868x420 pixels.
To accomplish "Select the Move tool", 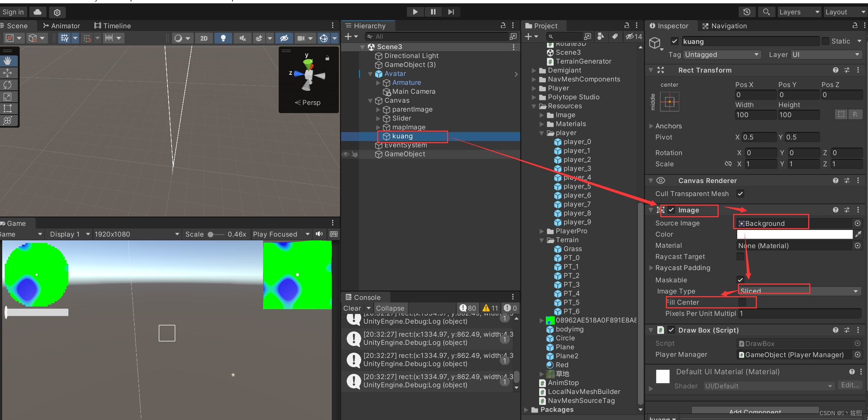I will (x=8, y=73).
